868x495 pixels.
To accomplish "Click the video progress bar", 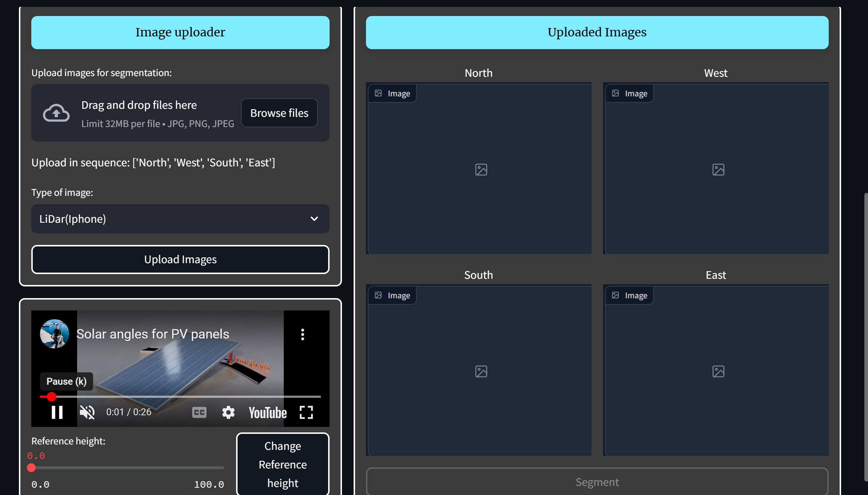I will click(x=182, y=396).
